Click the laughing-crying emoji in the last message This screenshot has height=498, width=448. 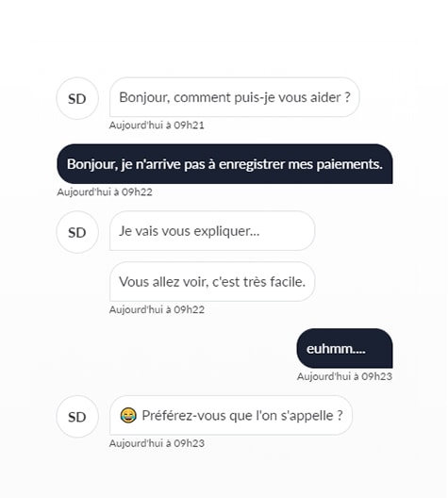[128, 415]
